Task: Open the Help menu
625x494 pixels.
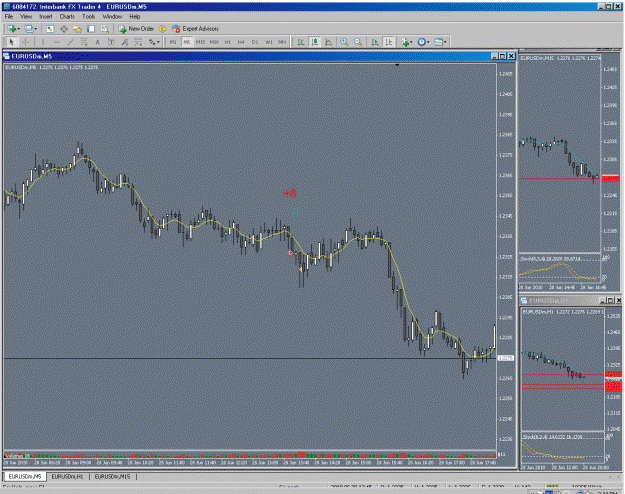Action: (135, 16)
